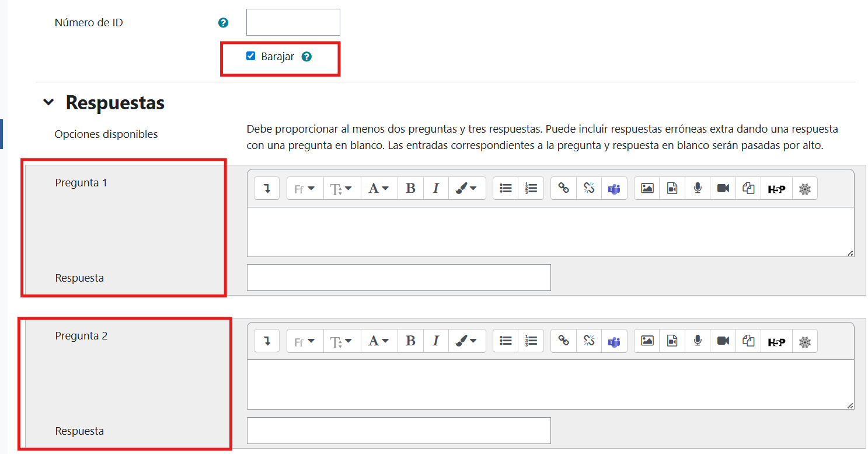Screen dimensions: 868x454
Task: Open font size dropdown in Pregunta 2 editor
Action: (x=342, y=341)
